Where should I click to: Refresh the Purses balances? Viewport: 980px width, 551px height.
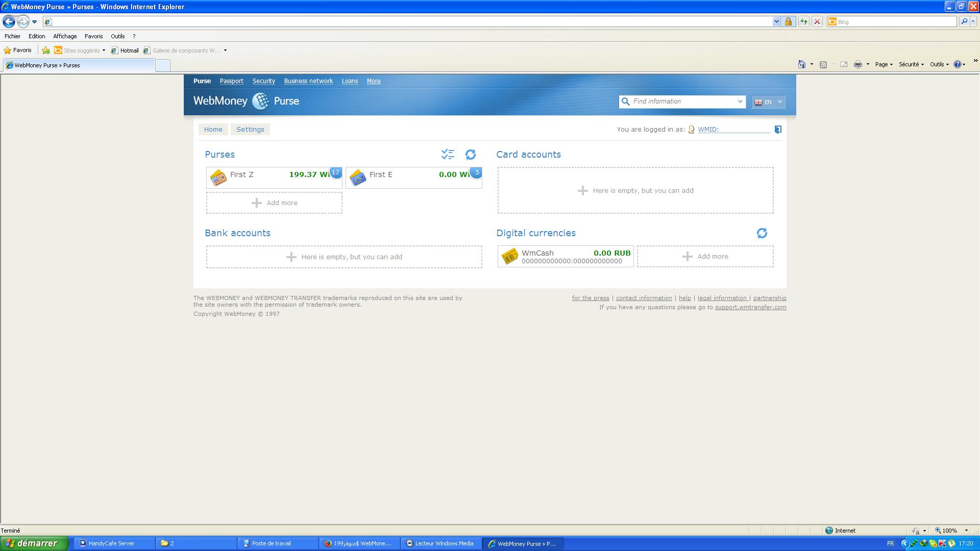coord(470,154)
